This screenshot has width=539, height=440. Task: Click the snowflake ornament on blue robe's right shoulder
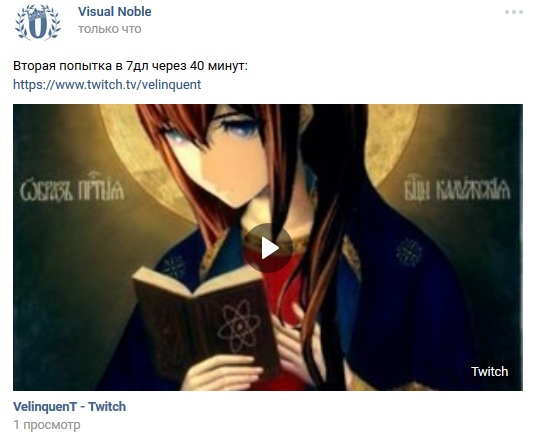point(409,253)
